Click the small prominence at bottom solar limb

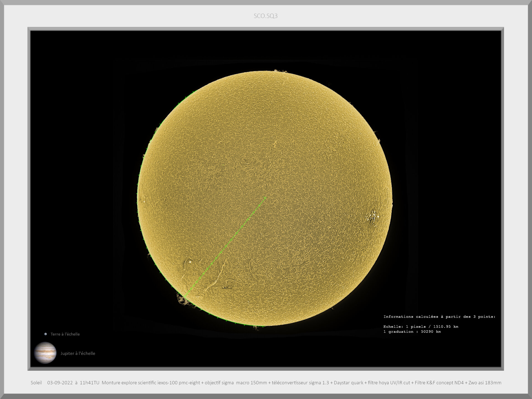(256, 328)
